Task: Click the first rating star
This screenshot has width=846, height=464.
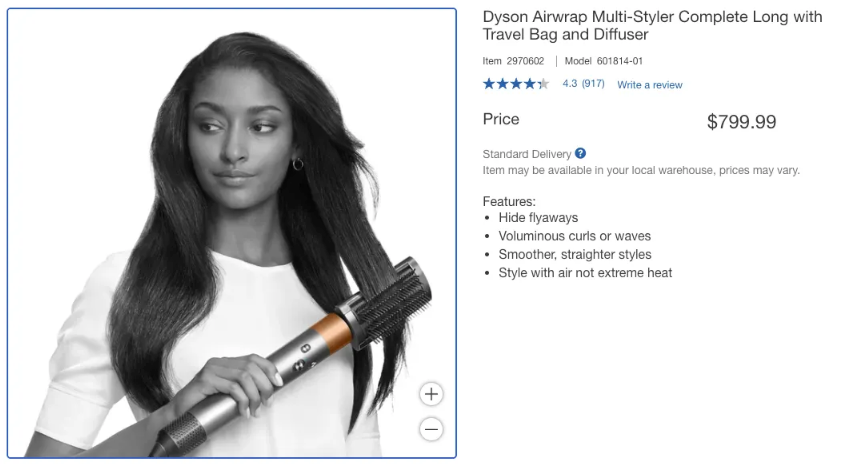Action: [489, 84]
